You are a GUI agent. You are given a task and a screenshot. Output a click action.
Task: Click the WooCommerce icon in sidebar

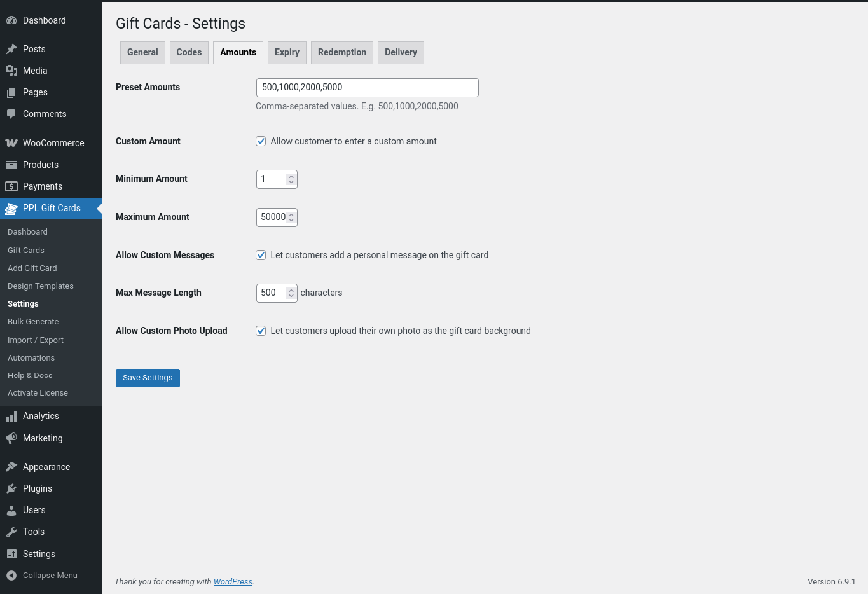coord(11,143)
